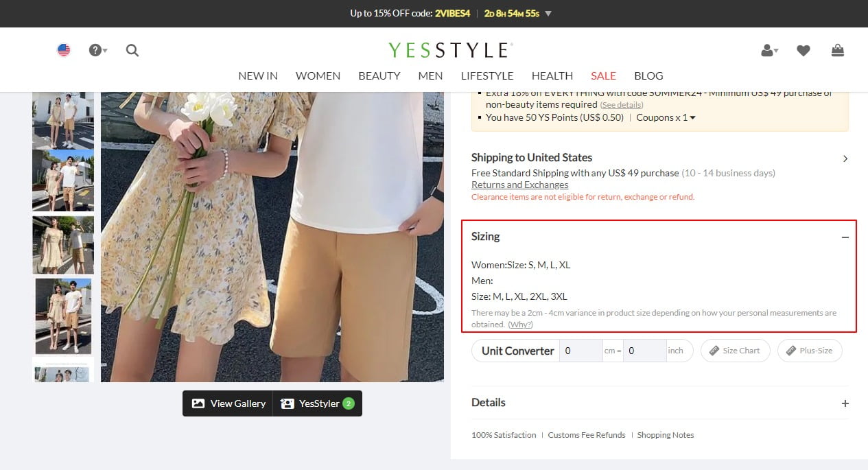Click the Why? sizing variance link
Viewport: 868px width, 470px height.
pos(520,324)
